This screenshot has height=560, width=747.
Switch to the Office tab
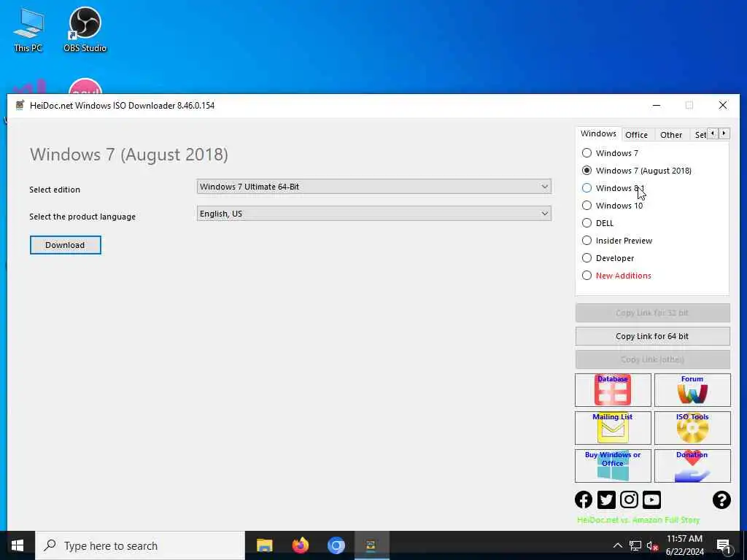tap(636, 135)
